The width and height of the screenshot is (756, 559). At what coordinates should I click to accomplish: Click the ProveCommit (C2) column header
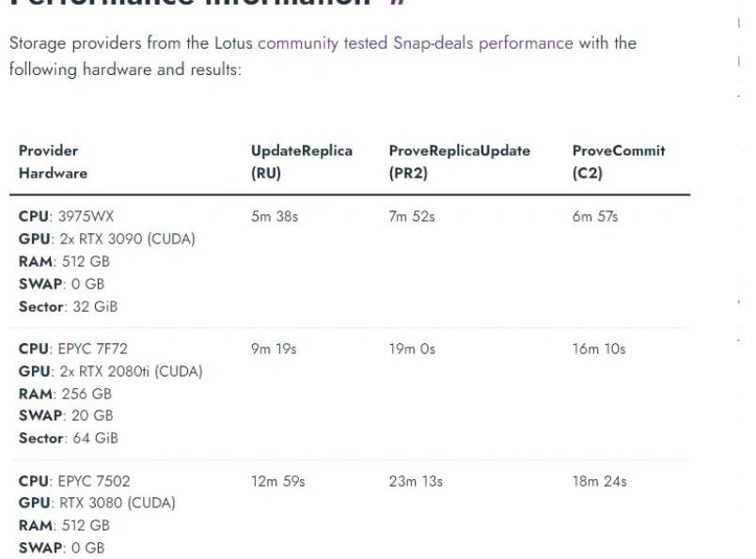pyautogui.click(x=618, y=162)
